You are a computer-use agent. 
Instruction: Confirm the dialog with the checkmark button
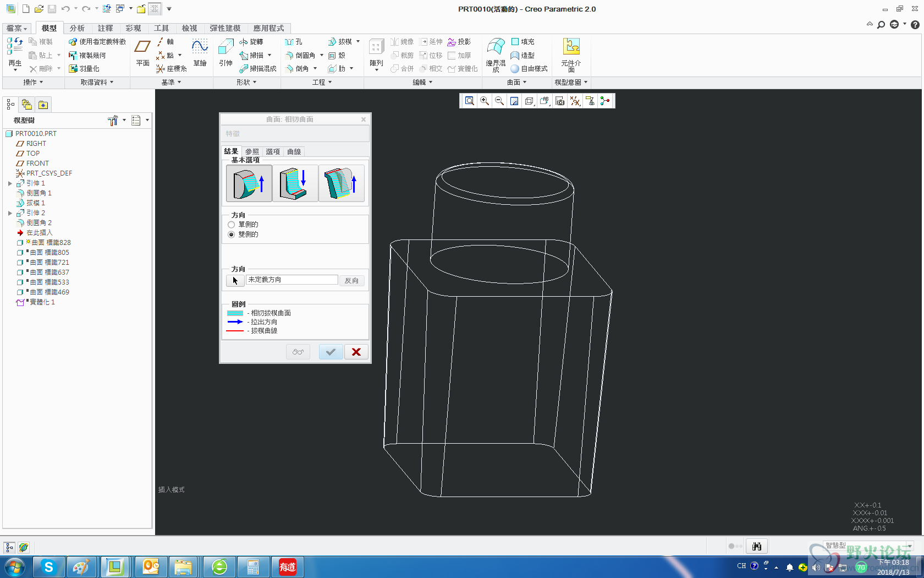coord(331,352)
